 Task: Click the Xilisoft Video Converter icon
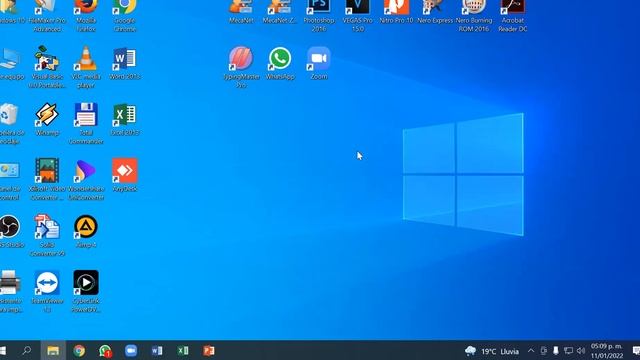click(x=47, y=179)
